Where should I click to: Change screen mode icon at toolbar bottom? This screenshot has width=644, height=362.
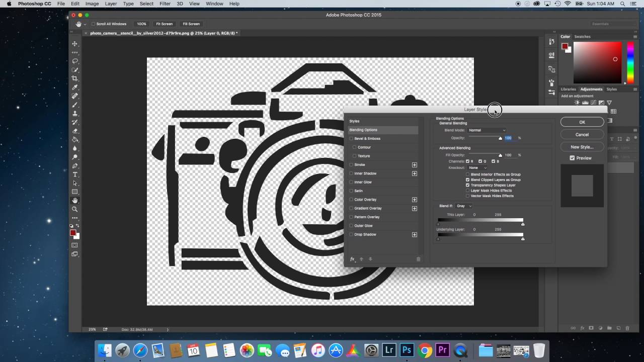point(75,254)
